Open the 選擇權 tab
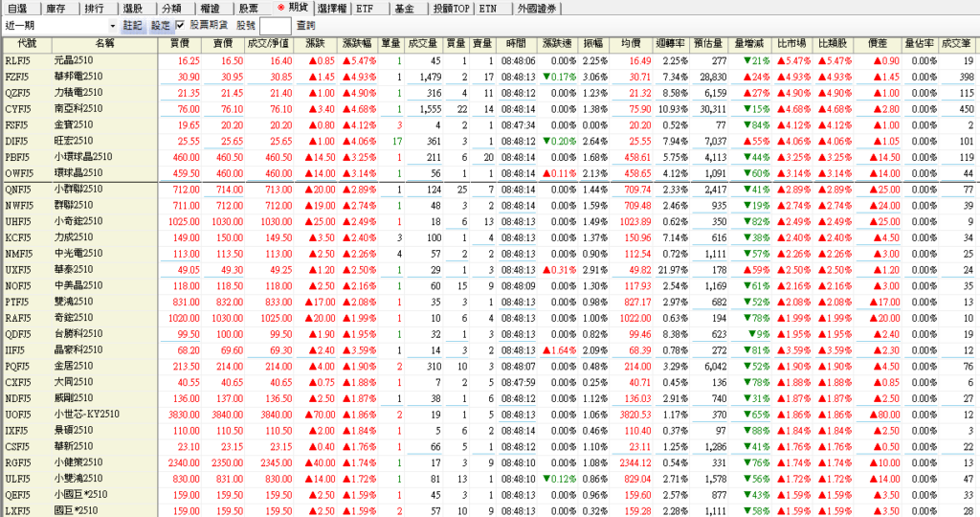 click(329, 8)
